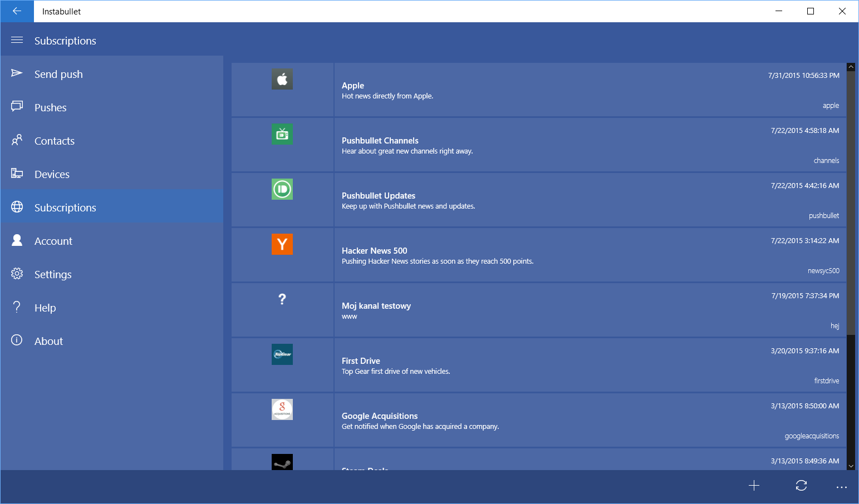Click the Settings gear icon
859x504 pixels.
[x=17, y=274]
